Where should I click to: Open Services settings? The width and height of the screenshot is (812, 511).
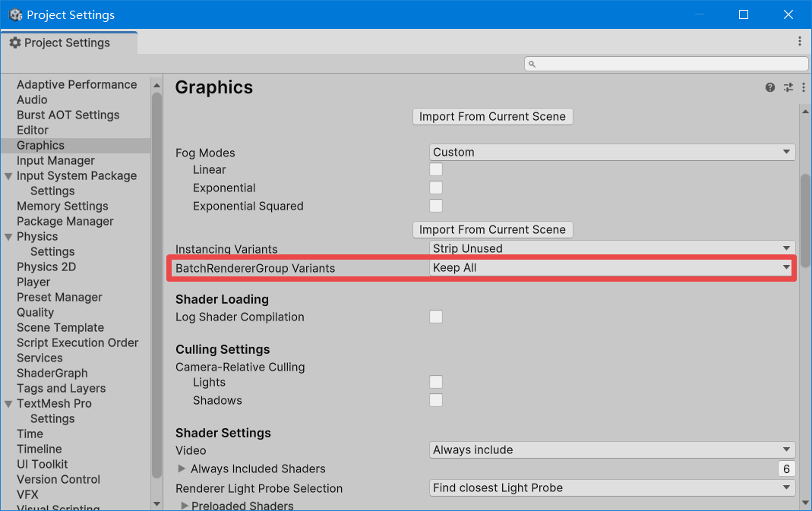39,358
